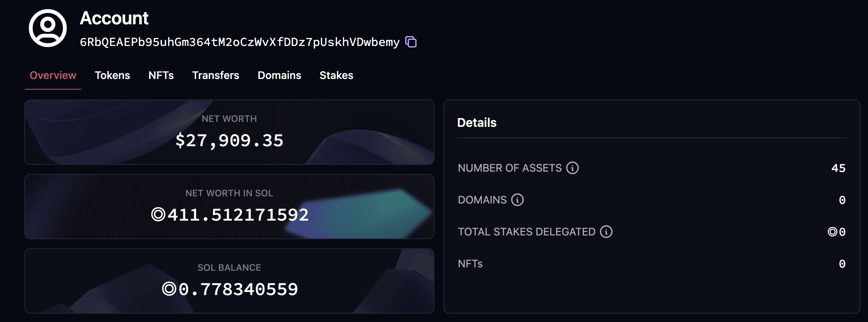Select the Domains tab
Viewport: 868px width, 322px height.
[x=279, y=75]
